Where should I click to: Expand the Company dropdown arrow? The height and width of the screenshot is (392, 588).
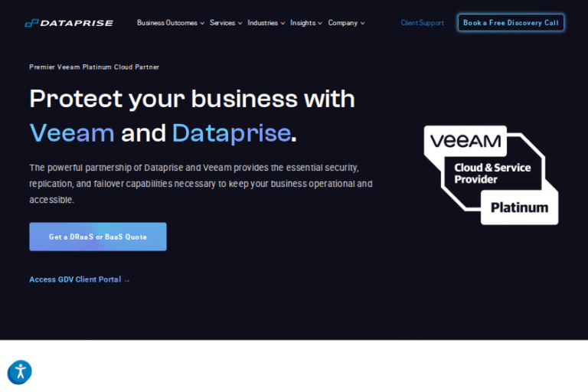pyautogui.click(x=362, y=23)
